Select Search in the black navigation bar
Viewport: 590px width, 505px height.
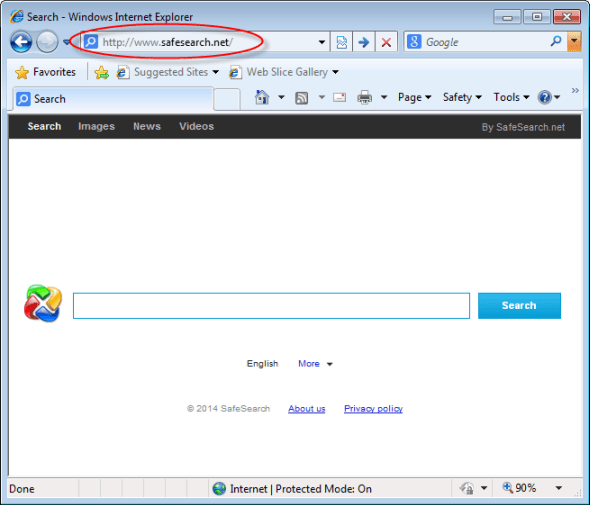pyautogui.click(x=44, y=126)
